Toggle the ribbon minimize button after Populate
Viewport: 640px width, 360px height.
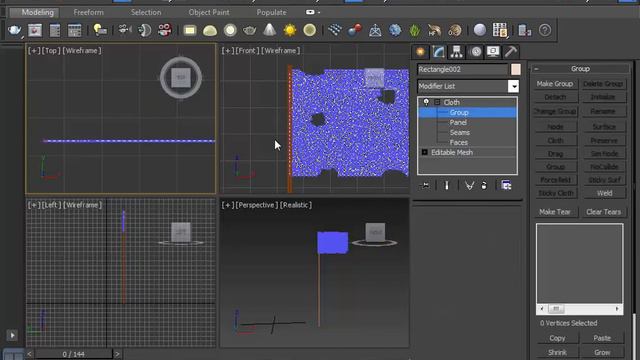pos(310,12)
